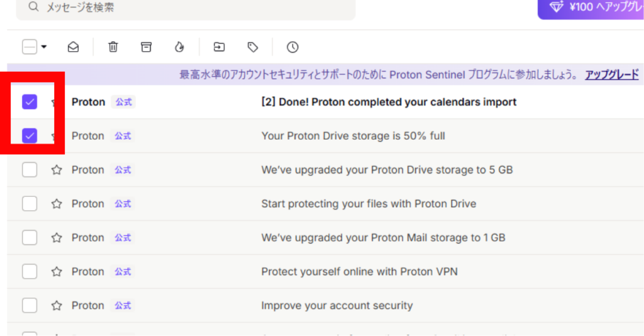644x336 pixels.
Task: Open the move to folder icon
Action: pos(219,47)
